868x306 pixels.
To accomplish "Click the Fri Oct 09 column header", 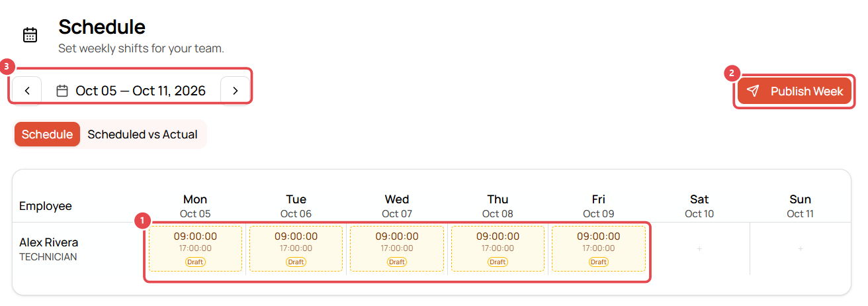I will 599,206.
